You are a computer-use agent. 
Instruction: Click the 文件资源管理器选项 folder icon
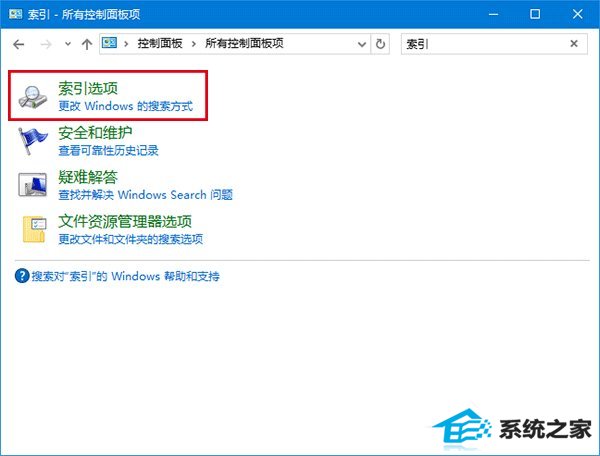tap(34, 229)
